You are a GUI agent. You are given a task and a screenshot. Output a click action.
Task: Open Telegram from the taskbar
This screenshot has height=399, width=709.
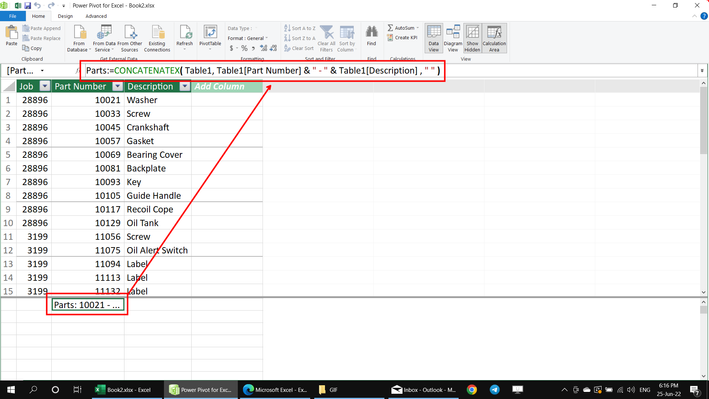495,390
